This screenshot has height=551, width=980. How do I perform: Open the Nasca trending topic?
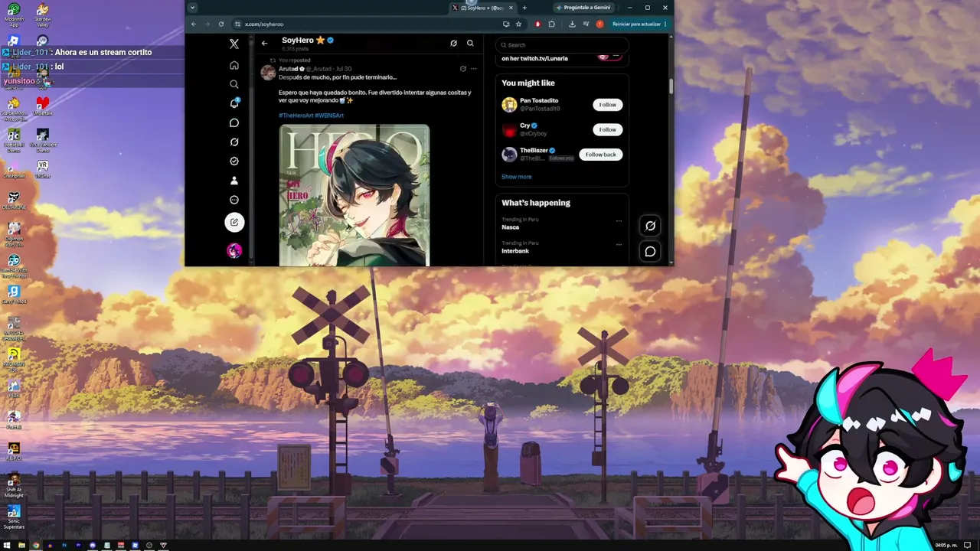(x=511, y=227)
